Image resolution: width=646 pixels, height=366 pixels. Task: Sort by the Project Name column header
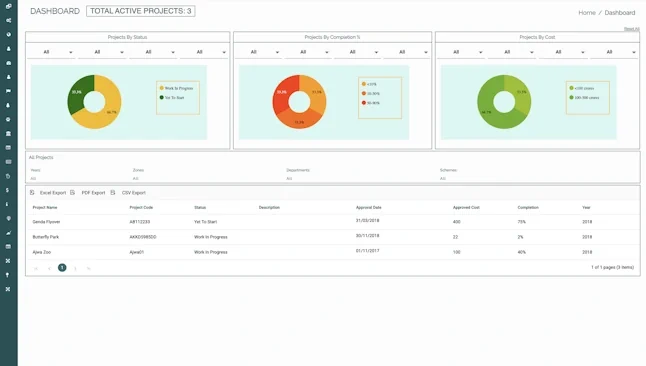coord(45,207)
